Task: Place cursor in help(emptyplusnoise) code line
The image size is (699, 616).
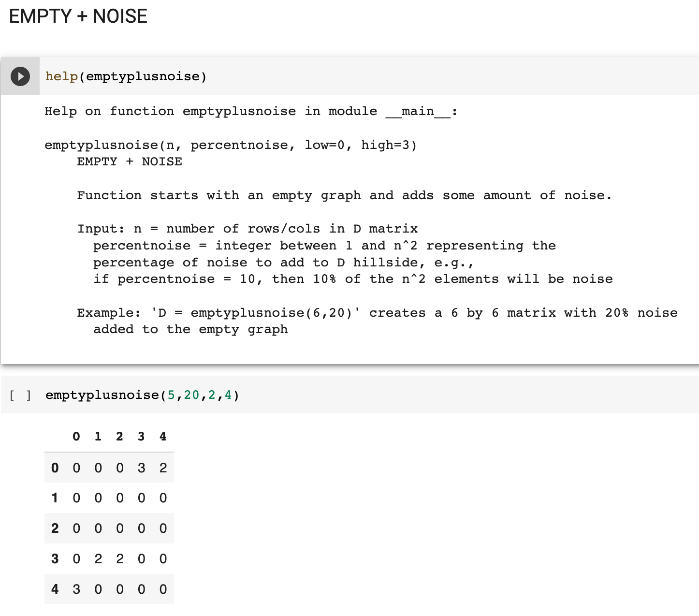Action: pyautogui.click(x=126, y=76)
